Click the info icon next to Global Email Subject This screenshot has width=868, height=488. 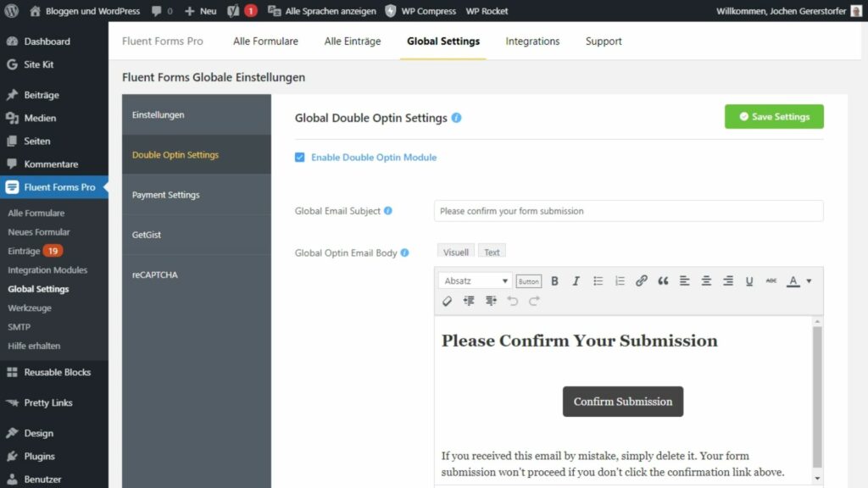coord(388,211)
